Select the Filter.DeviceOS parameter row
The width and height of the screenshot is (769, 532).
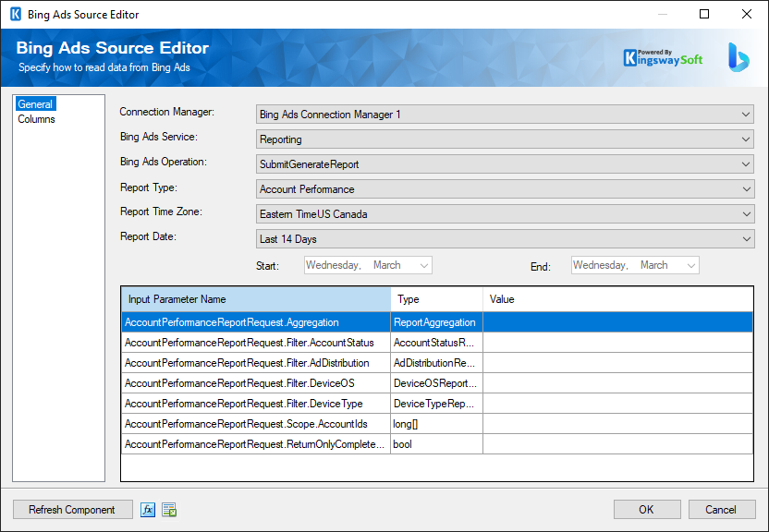437,383
